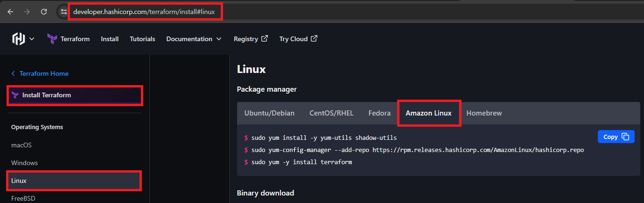Switch to the Homebrew tab

[x=484, y=113]
